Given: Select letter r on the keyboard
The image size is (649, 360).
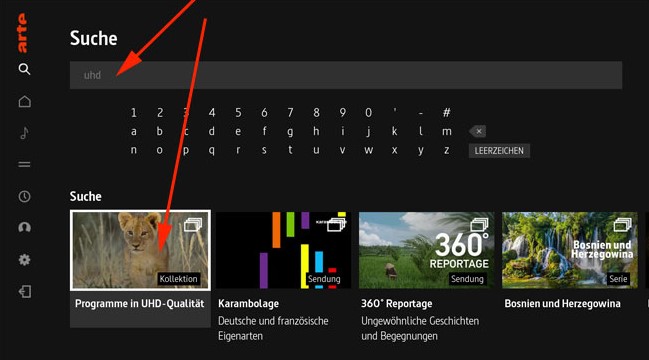Looking at the screenshot, I should (238, 150).
